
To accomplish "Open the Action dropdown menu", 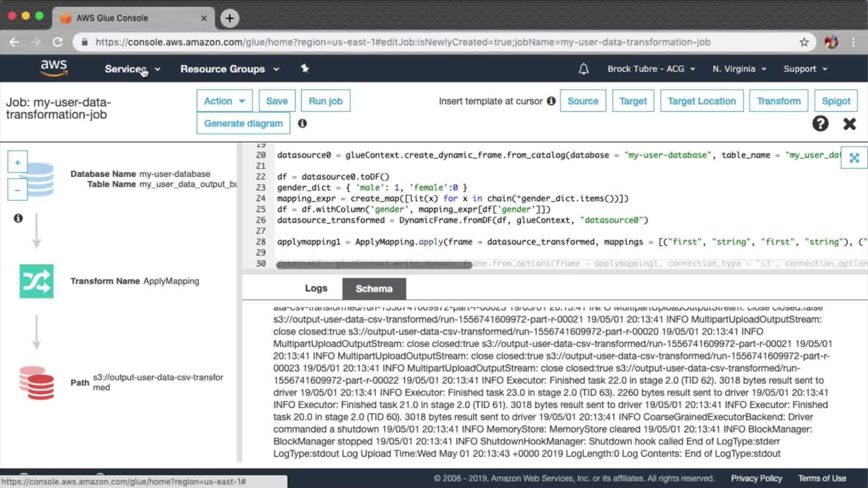I will (224, 101).
